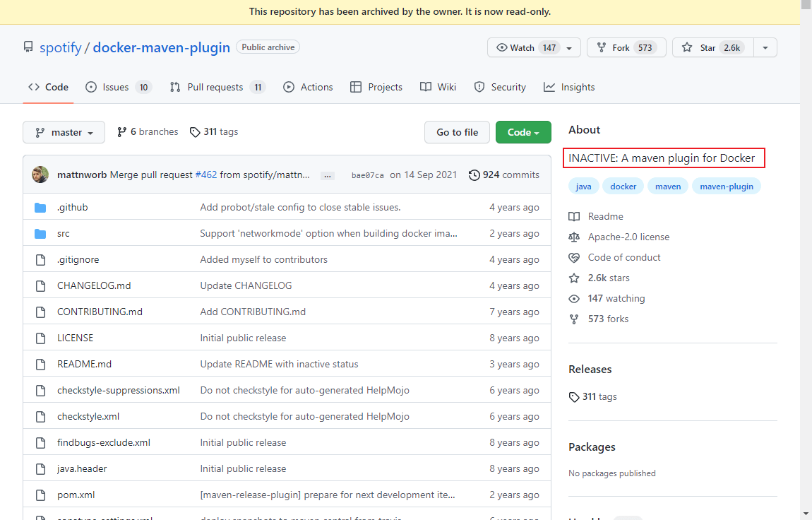812x520 pixels.
Task: Click the file icon next to .gitignore
Action: 40,259
